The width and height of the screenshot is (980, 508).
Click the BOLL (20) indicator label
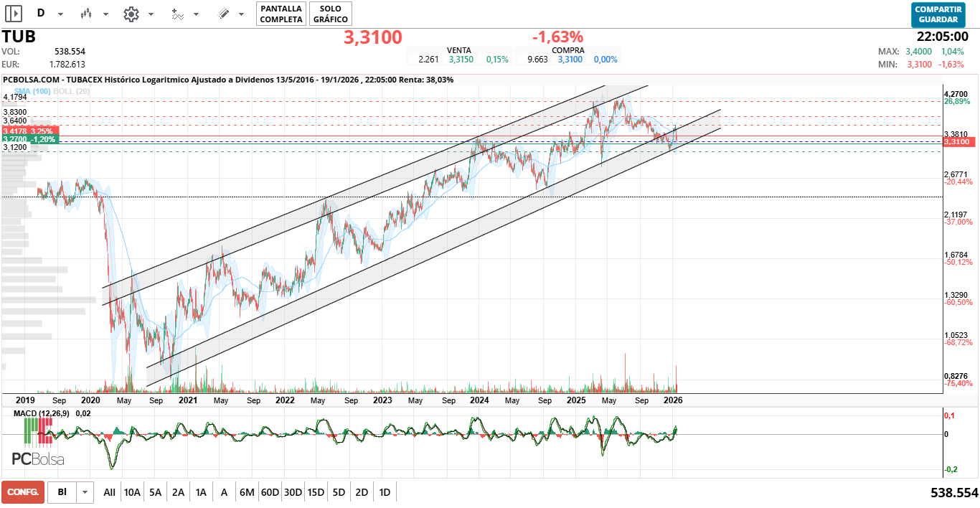click(x=71, y=91)
